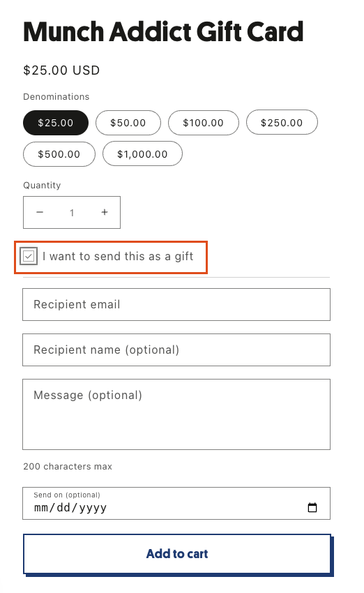Click the quantity number field

tap(72, 213)
